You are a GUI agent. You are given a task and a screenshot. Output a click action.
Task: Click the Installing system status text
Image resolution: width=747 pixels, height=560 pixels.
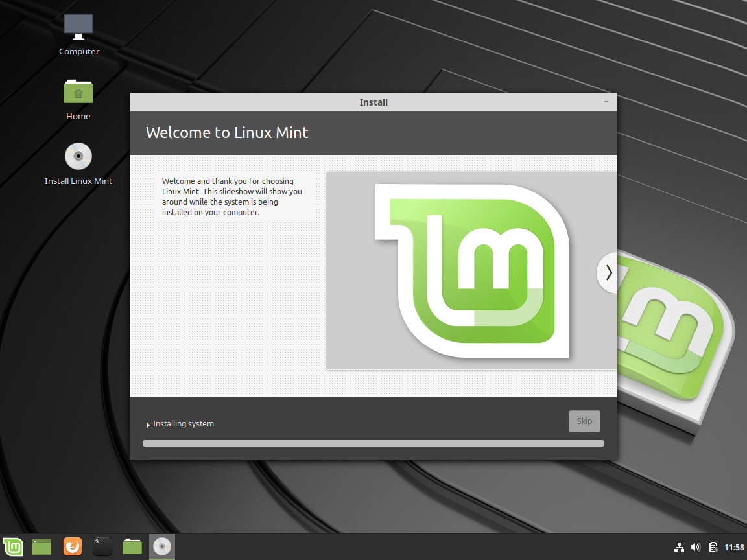(184, 424)
